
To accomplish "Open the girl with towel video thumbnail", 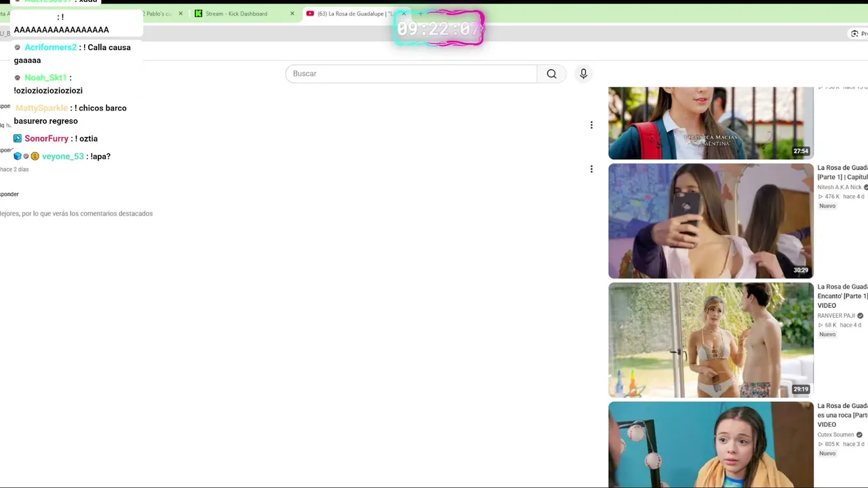I will click(711, 445).
